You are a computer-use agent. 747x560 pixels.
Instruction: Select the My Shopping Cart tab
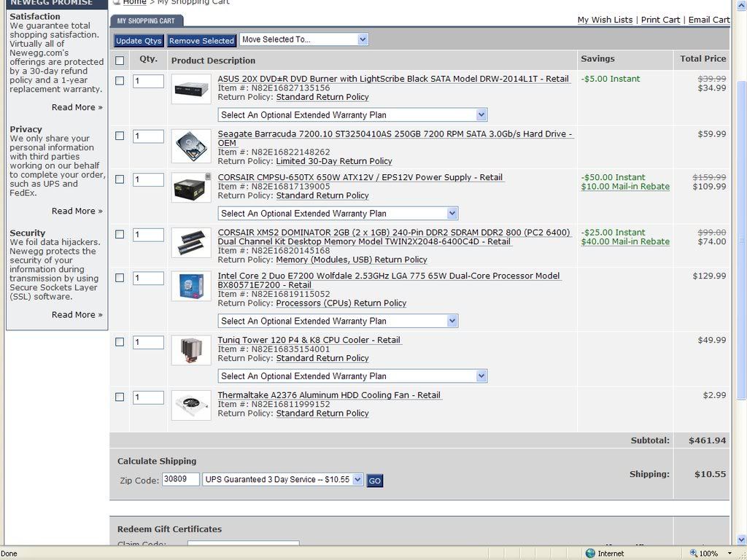click(x=146, y=21)
